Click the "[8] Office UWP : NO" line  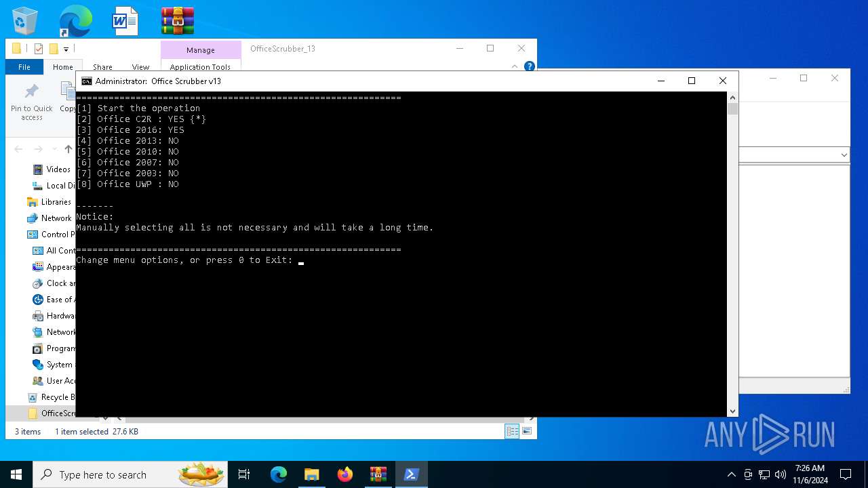(x=127, y=184)
